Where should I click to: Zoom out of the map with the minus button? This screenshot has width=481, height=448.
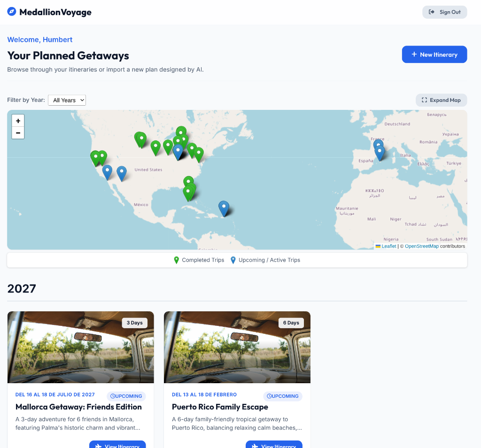[18, 133]
